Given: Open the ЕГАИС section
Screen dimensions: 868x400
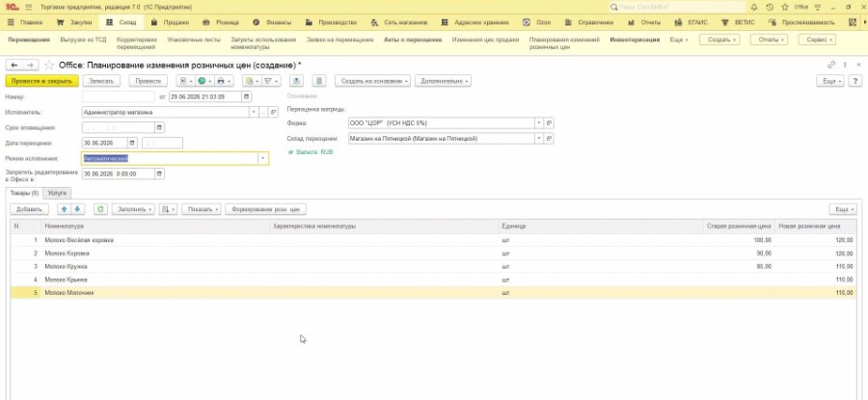Looking at the screenshot, I should [689, 23].
